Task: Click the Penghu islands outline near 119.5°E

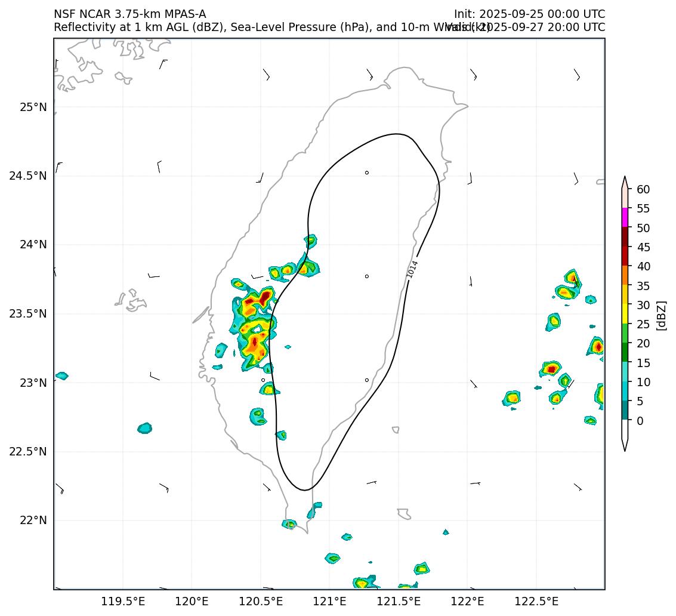Action: 132,300
